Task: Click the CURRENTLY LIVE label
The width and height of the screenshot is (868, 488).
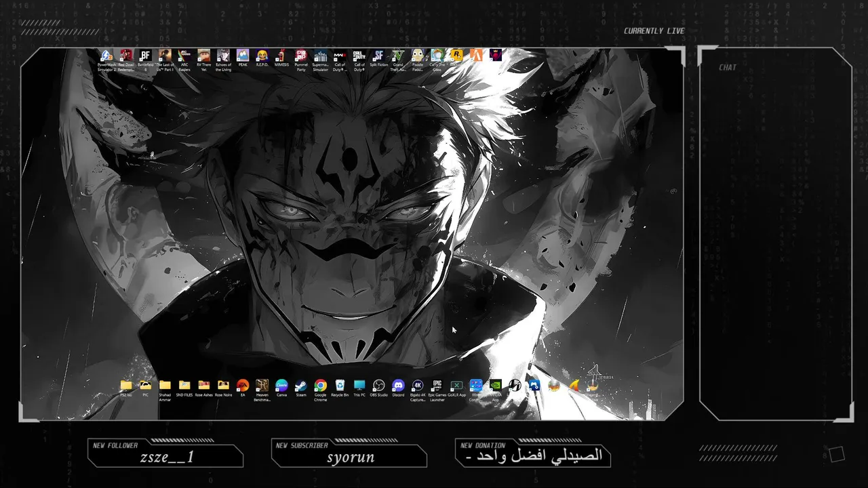Action: pyautogui.click(x=654, y=31)
